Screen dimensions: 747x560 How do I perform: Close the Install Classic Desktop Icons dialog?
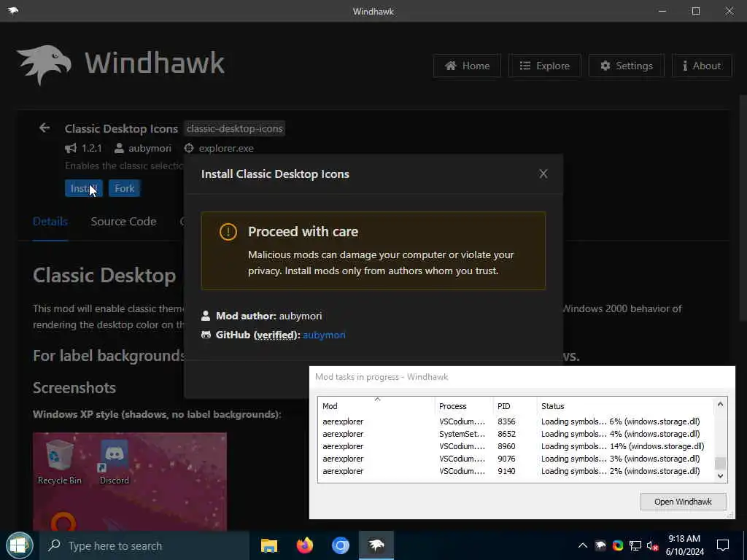click(543, 174)
